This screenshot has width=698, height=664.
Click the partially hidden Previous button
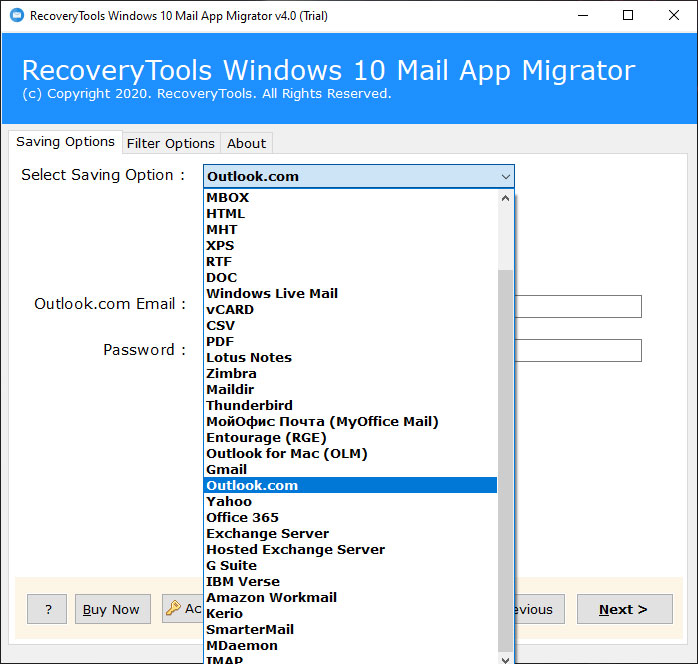pyautogui.click(x=540, y=609)
